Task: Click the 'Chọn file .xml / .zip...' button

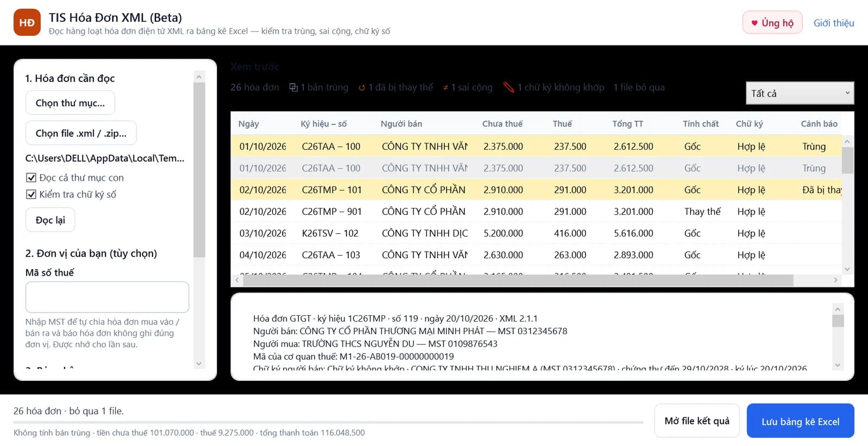Action: coord(81,133)
